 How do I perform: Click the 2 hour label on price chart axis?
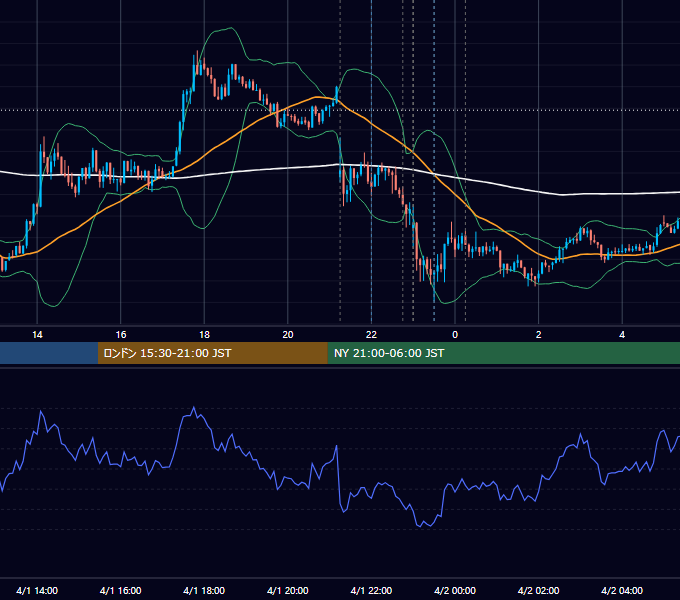coord(538,335)
